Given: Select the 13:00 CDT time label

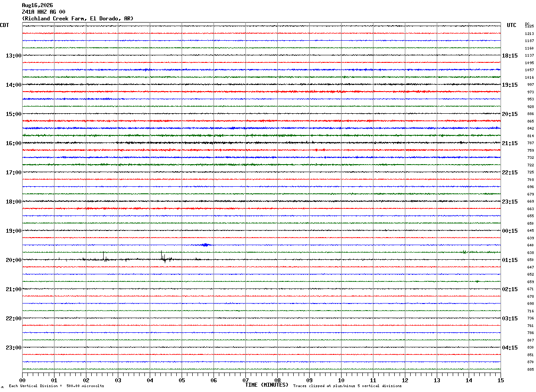Looking at the screenshot, I should pyautogui.click(x=13, y=56).
